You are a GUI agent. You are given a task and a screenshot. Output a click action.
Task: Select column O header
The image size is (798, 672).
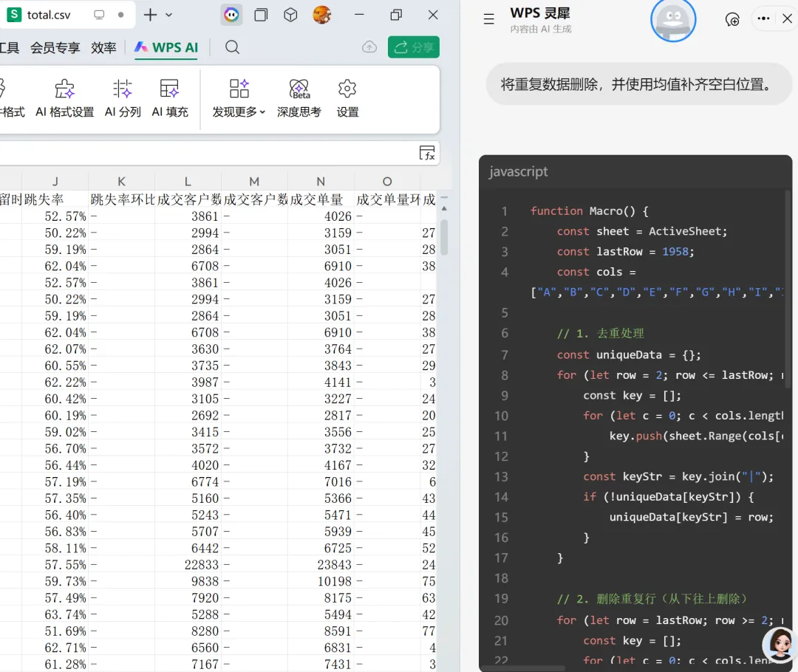[387, 181]
